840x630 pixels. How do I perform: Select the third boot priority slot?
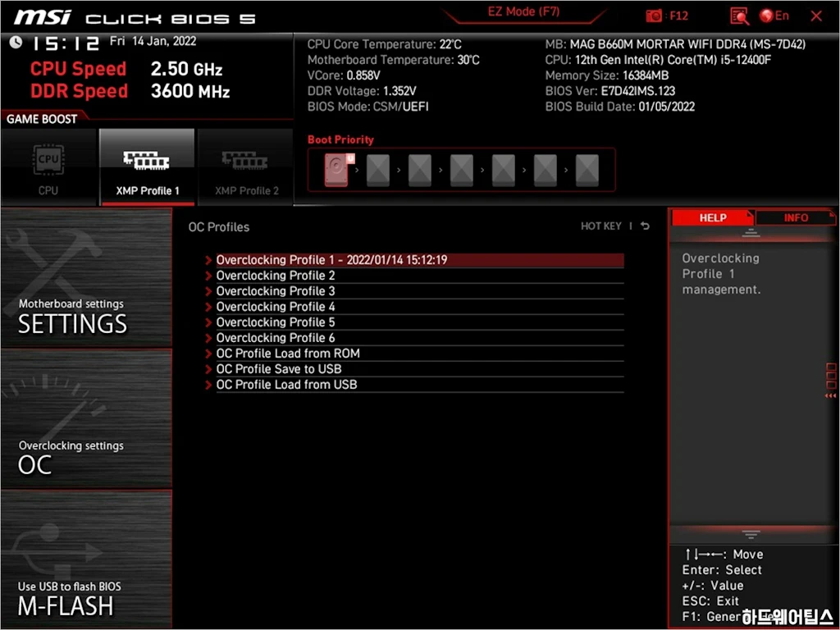tap(420, 171)
